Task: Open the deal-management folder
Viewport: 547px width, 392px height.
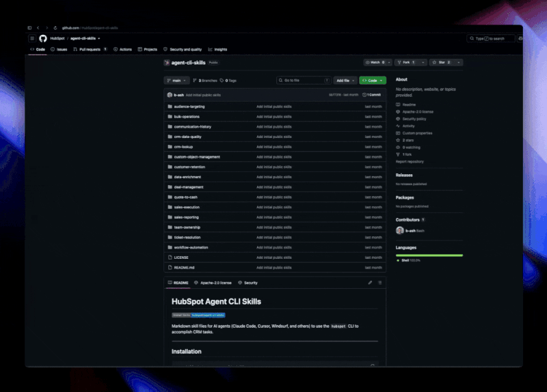Action: tap(189, 187)
